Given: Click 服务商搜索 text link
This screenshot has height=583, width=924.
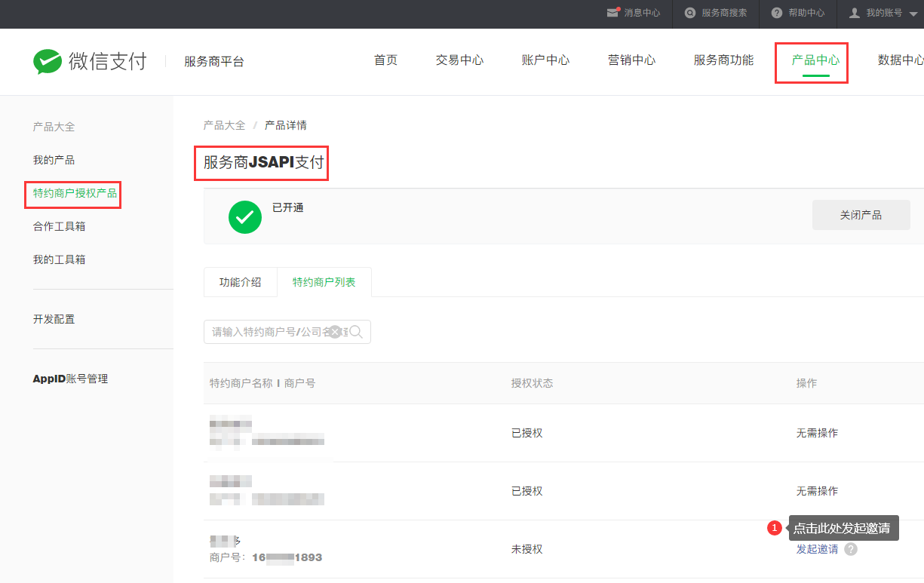Looking at the screenshot, I should coord(724,13).
